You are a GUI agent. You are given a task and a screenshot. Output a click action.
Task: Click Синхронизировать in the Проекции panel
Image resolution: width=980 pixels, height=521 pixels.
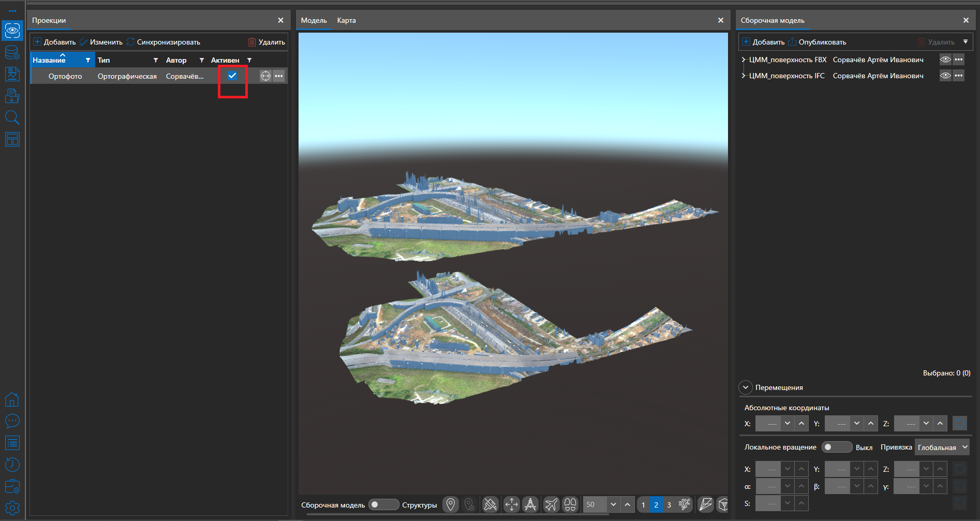pyautogui.click(x=164, y=42)
